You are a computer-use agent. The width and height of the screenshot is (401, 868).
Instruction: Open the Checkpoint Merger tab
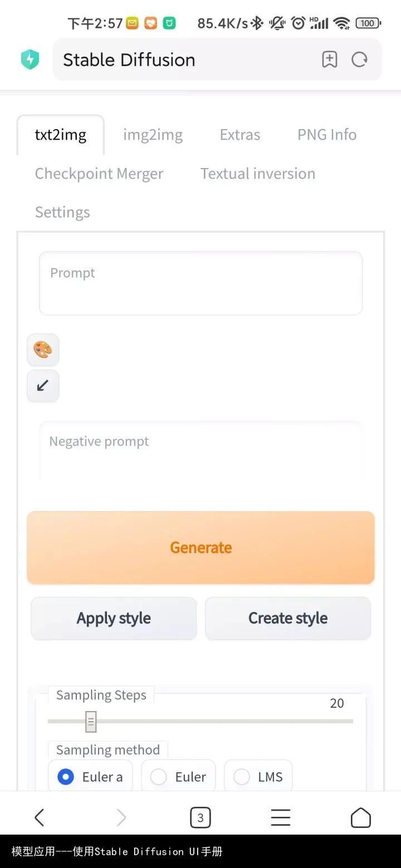[x=99, y=174]
